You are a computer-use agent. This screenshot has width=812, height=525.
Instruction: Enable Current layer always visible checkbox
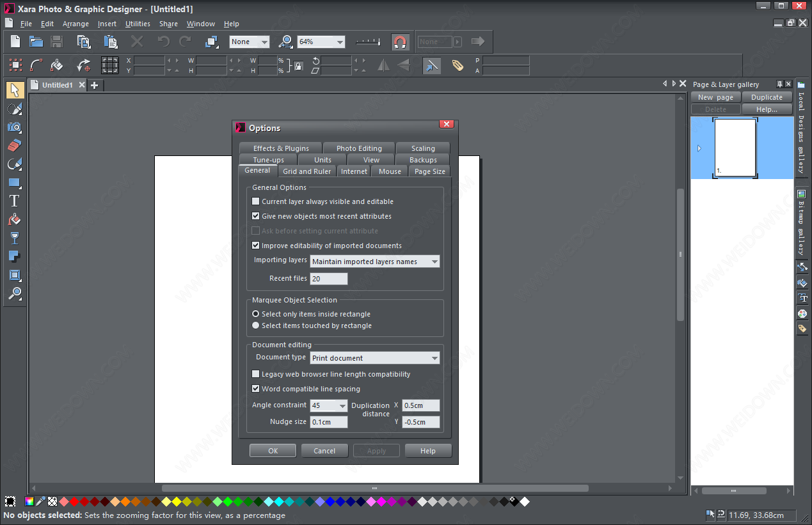pyautogui.click(x=256, y=201)
